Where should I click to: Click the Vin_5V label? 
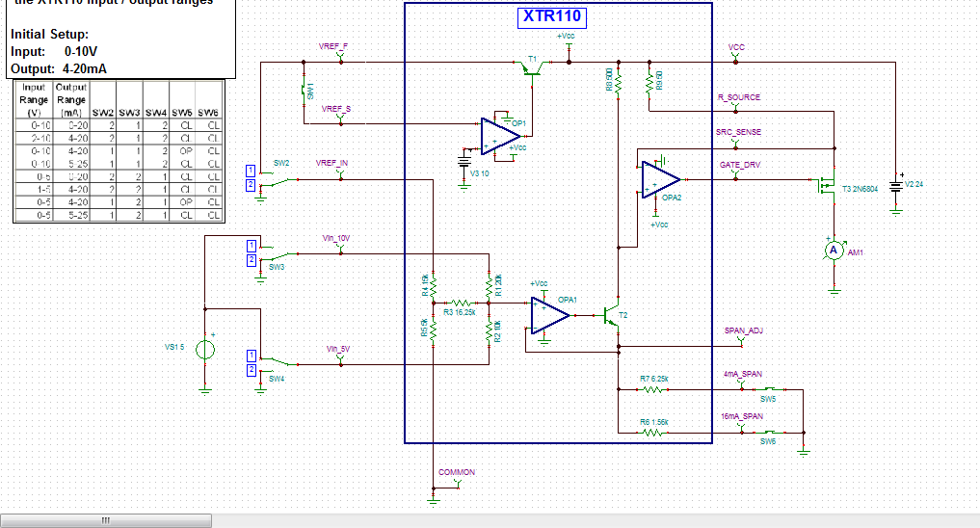click(x=338, y=350)
